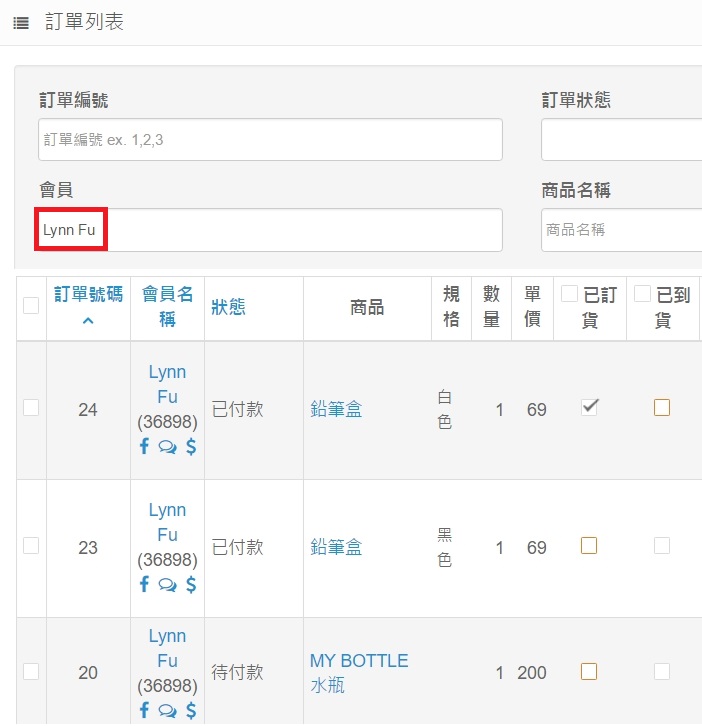
Task: Click the dollar icon for order 23
Action: click(x=191, y=584)
